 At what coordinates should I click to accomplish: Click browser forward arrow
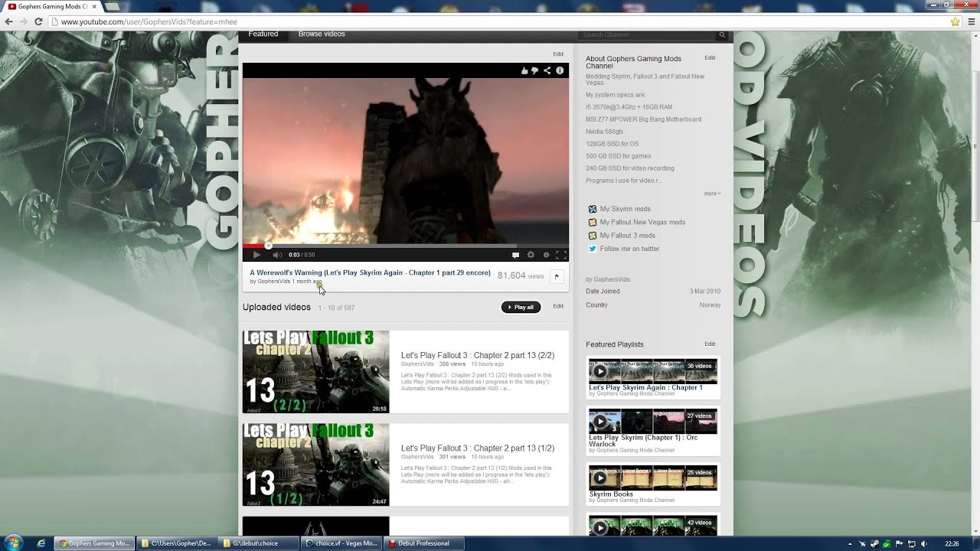tap(23, 21)
